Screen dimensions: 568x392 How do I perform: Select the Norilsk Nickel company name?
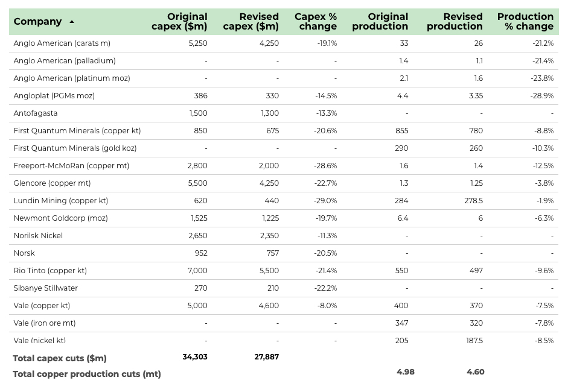pos(38,236)
